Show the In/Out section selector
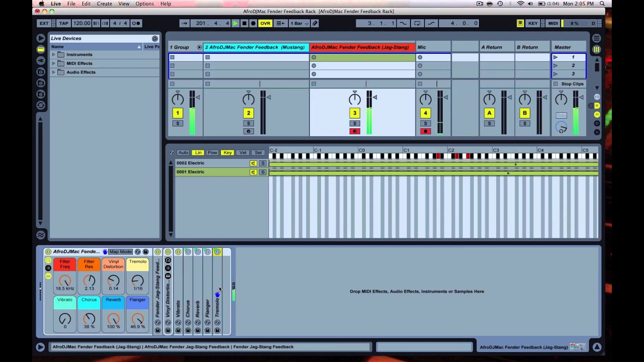 pos(597,98)
